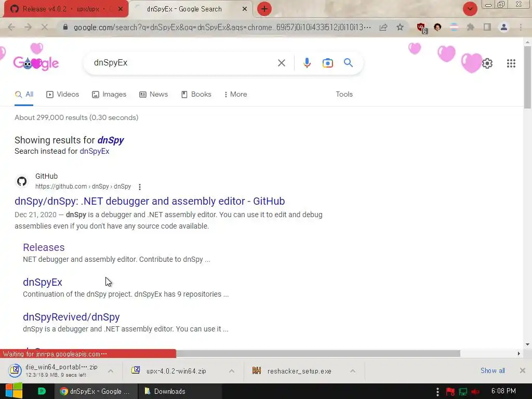
Task: Open the upx-4.0.2-win64.zip download
Action: pyautogui.click(x=176, y=371)
